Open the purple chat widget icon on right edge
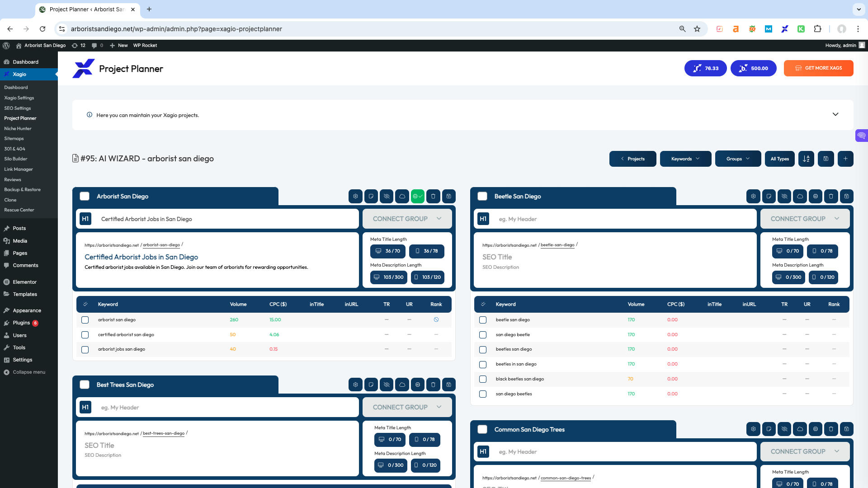This screenshot has width=868, height=488. (862, 136)
